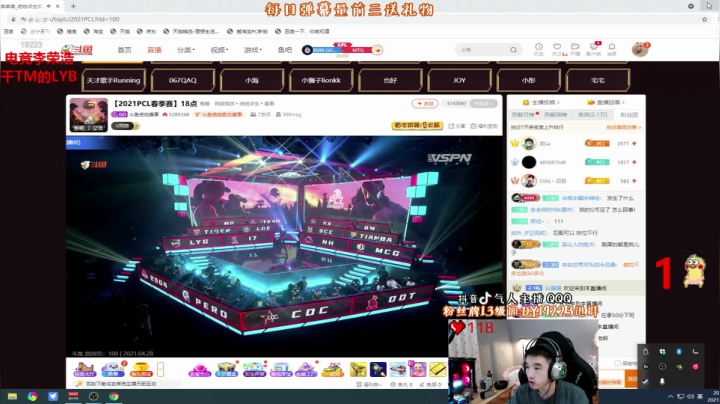Image resolution: width=720 pixels, height=404 pixels.
Task: Open the followed channels heart icon
Action: point(557,49)
